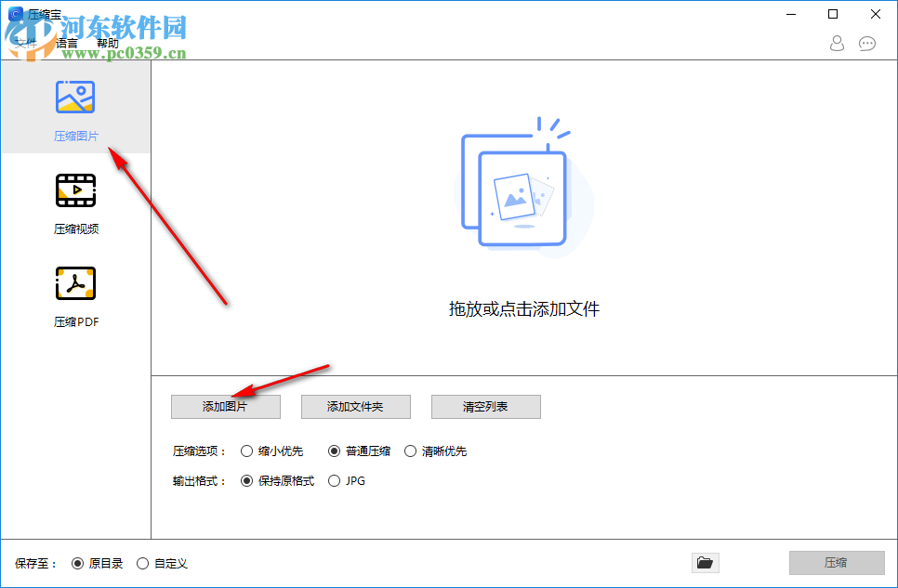Viewport: 898px width, 588px height.
Task: Select the 缩小优先 compression option
Action: click(247, 451)
